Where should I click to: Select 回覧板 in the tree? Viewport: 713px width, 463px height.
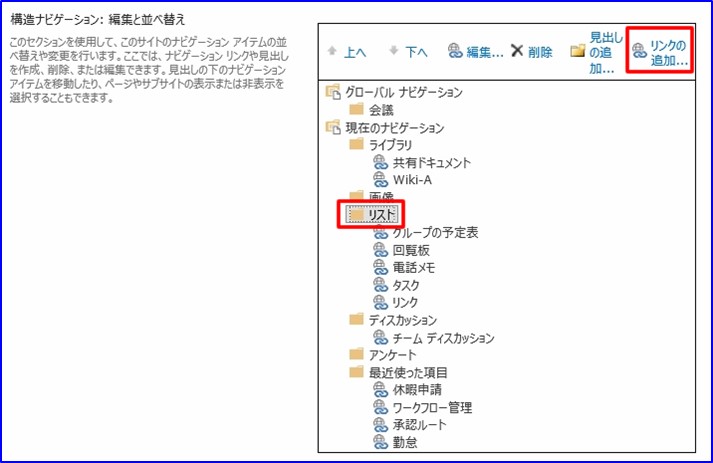411,250
